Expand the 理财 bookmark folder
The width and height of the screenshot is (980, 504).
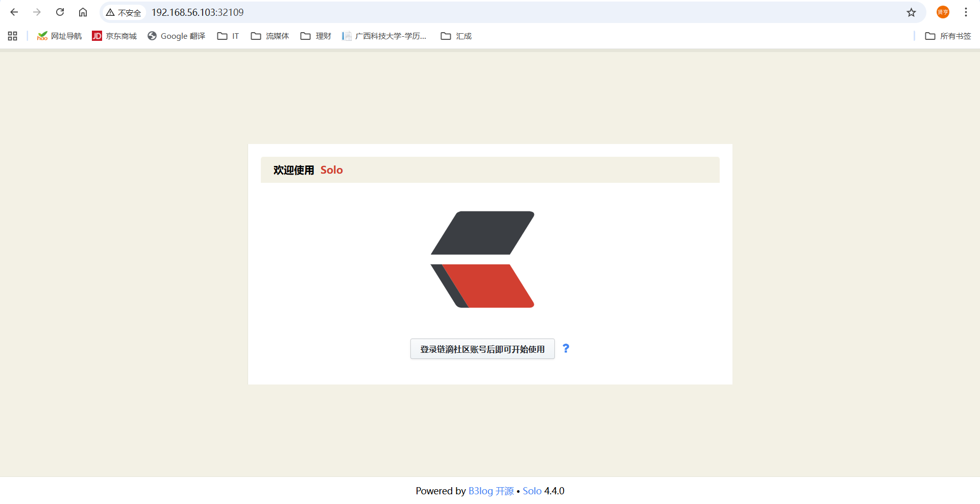[316, 36]
